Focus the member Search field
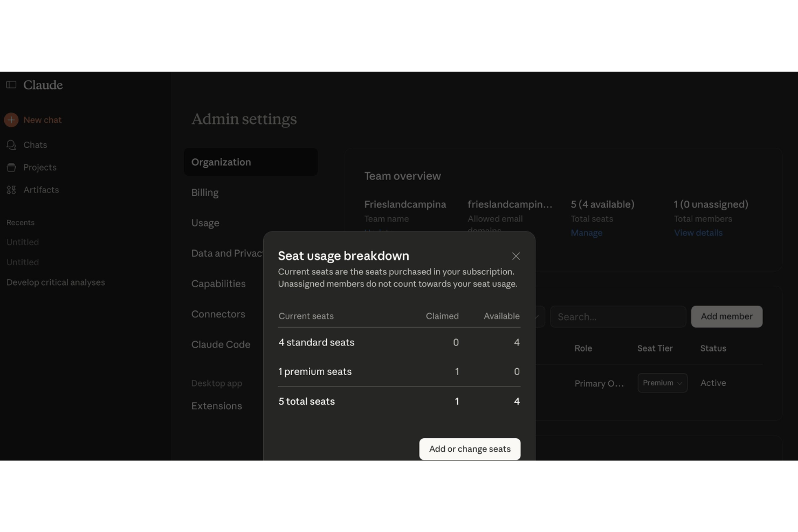 pyautogui.click(x=618, y=316)
